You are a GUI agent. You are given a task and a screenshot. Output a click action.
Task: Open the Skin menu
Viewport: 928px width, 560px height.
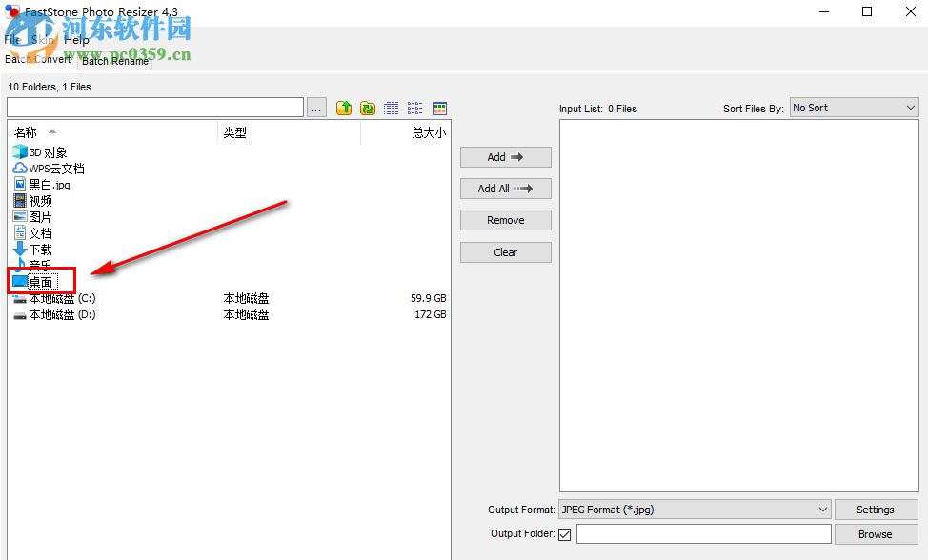[43, 40]
